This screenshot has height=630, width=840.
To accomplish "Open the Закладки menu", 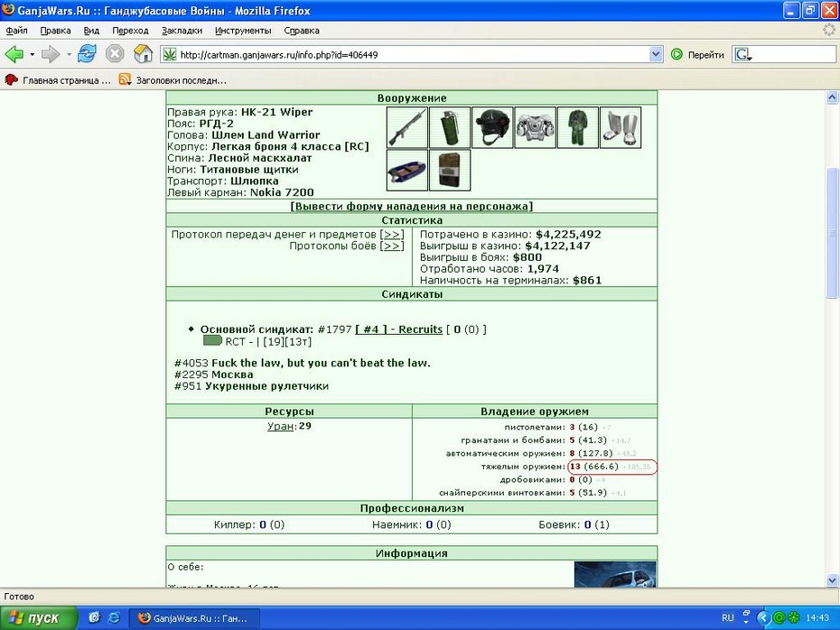I will pyautogui.click(x=182, y=31).
